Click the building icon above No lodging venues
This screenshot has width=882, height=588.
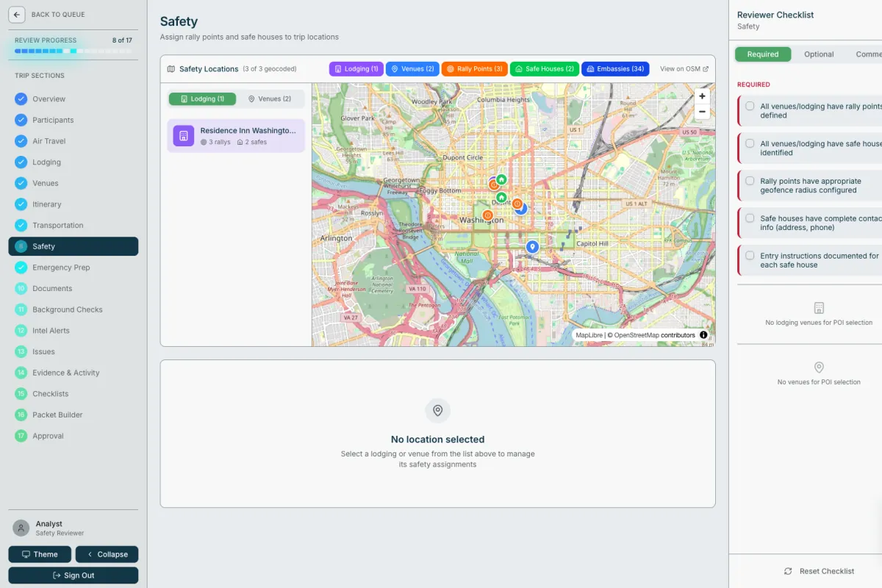click(x=819, y=308)
